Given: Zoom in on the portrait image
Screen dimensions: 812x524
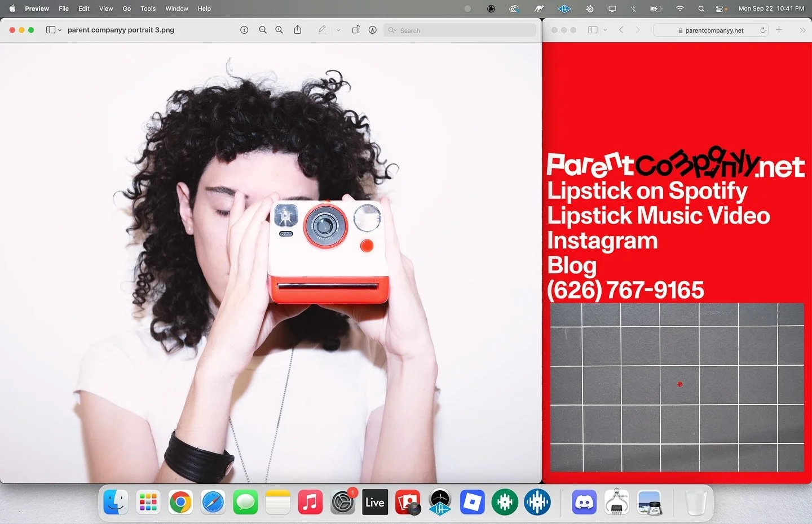Looking at the screenshot, I should (x=279, y=30).
